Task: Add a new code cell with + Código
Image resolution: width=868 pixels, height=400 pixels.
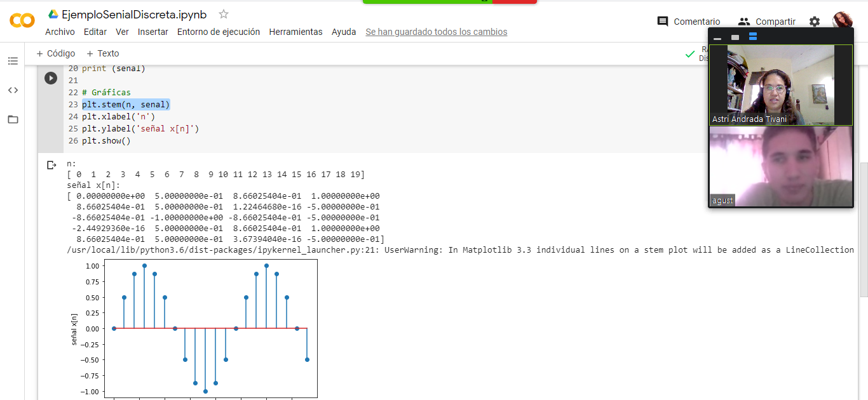Action: click(56, 53)
